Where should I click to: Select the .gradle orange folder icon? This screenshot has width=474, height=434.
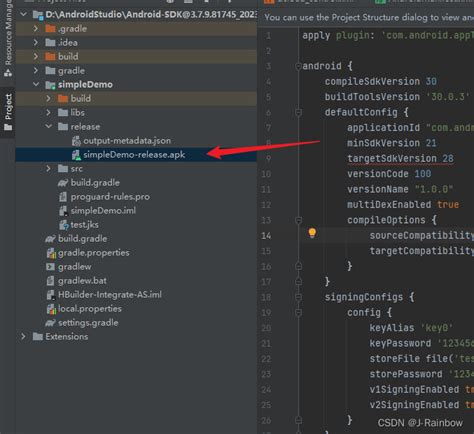tap(50, 29)
